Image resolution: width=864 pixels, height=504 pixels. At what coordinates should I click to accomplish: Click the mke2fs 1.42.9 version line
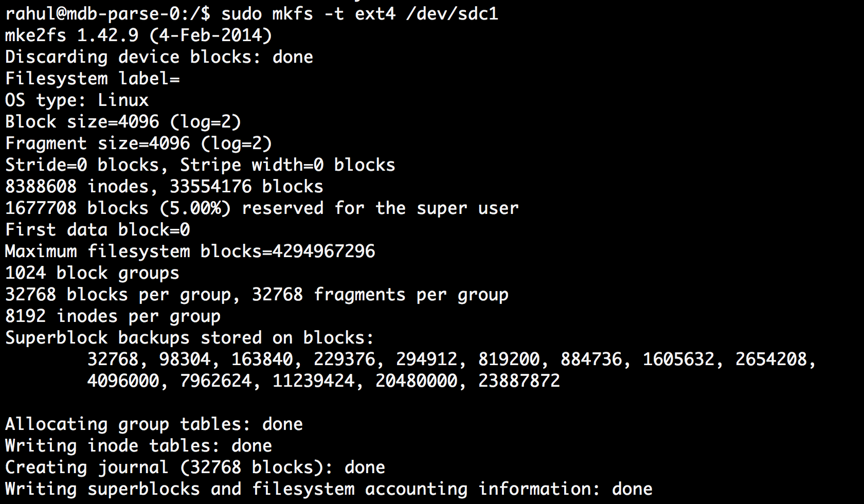(138, 35)
